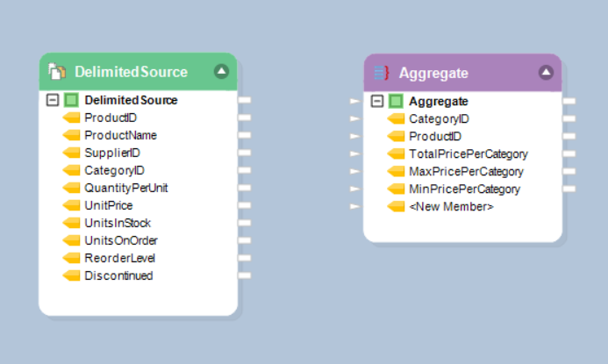Click the yellow field icon beside UnitPrice
This screenshot has height=364, width=608.
tap(71, 205)
